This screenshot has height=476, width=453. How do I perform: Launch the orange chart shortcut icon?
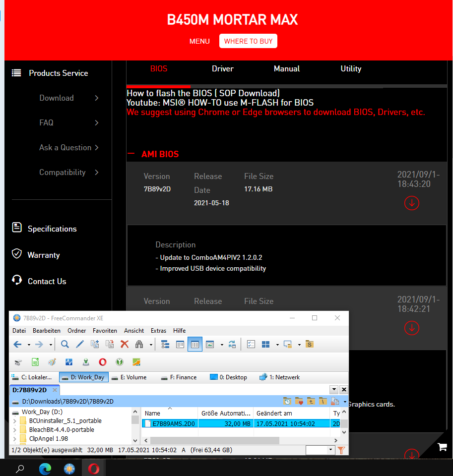pos(136,362)
